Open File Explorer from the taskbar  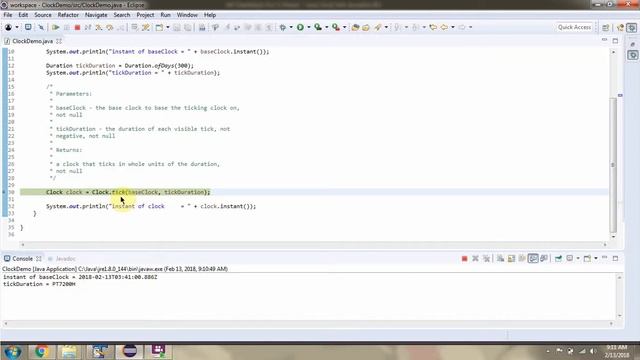tap(69, 351)
